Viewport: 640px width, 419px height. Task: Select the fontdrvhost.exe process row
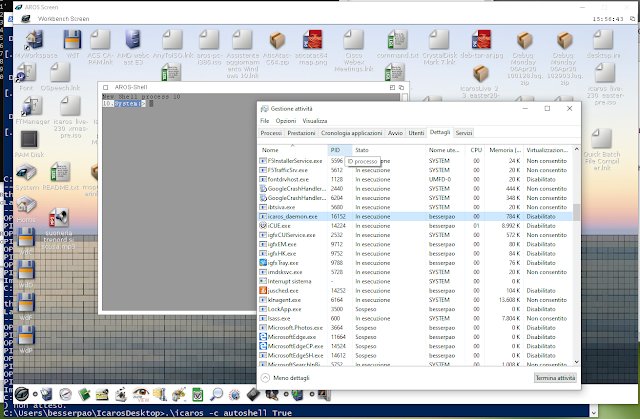(415, 180)
